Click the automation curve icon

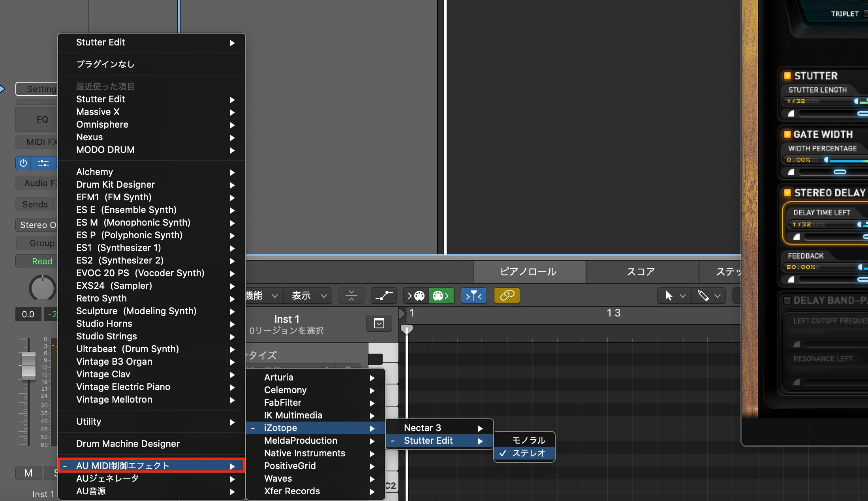(x=383, y=296)
